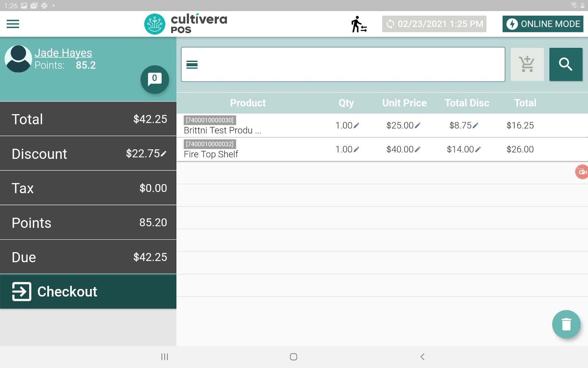Click the $16.25 line total
588x368 pixels.
[x=520, y=125]
